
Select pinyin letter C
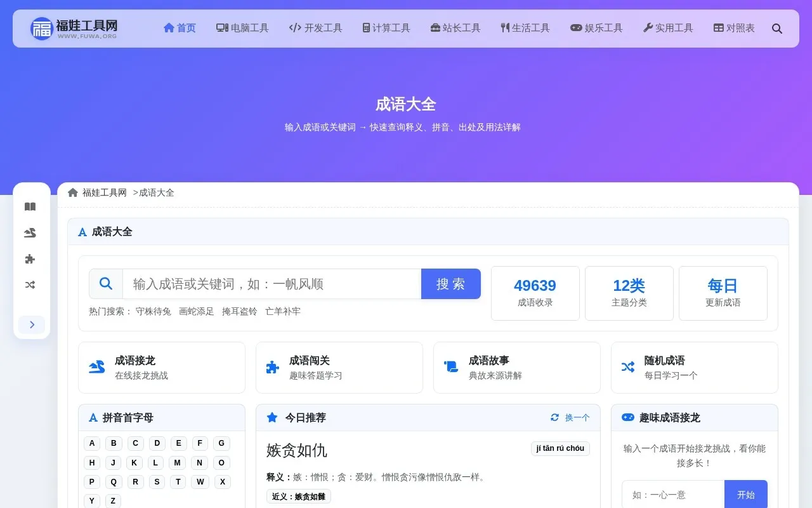[135, 443]
